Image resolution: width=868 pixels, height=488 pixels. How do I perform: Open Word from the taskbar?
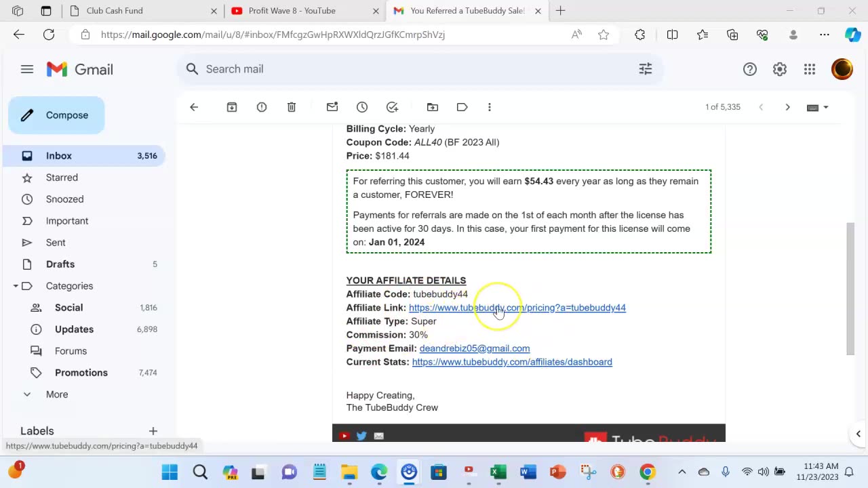(x=528, y=472)
